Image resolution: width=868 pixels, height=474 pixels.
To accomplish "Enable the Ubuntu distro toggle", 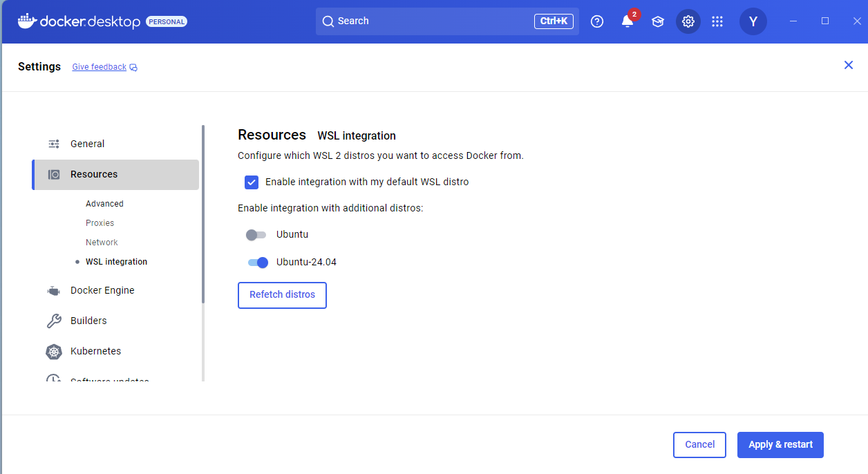I will tap(256, 235).
